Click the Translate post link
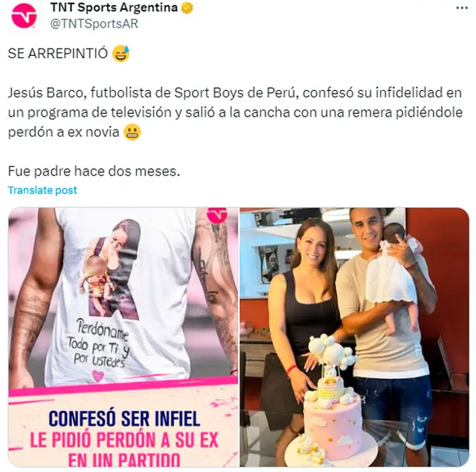 click(x=42, y=190)
